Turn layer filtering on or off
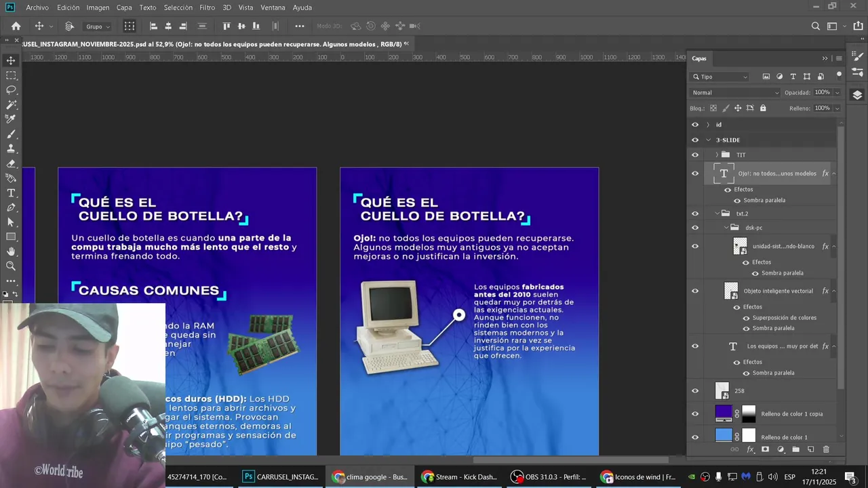868x488 pixels. point(839,75)
